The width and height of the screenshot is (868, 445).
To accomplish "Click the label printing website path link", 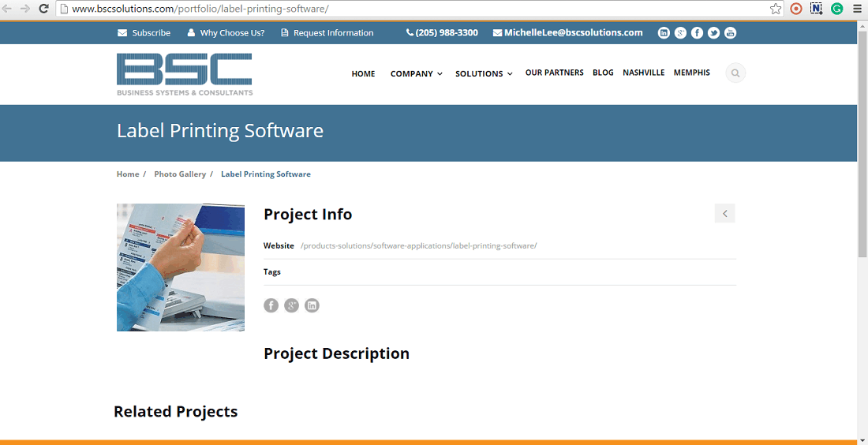I will (418, 246).
